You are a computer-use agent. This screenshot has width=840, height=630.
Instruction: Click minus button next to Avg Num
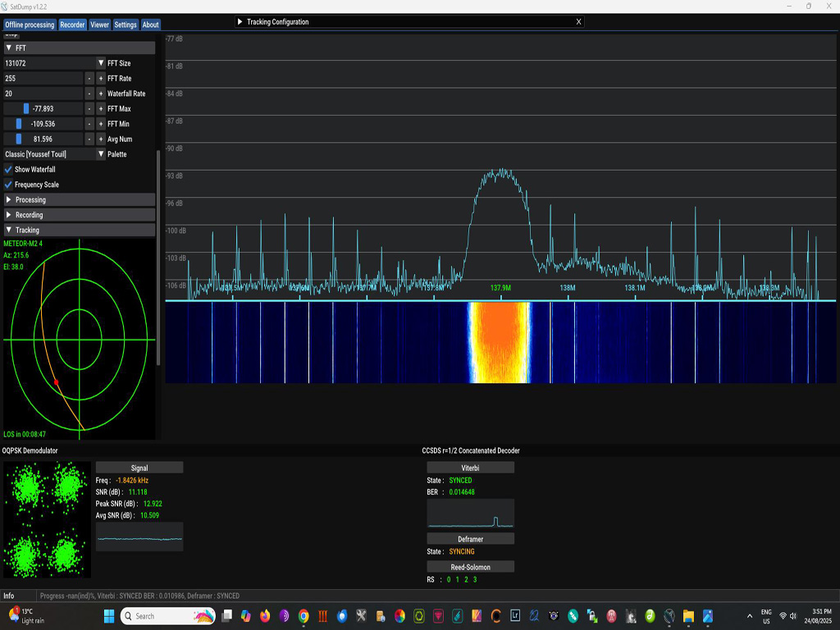click(89, 139)
